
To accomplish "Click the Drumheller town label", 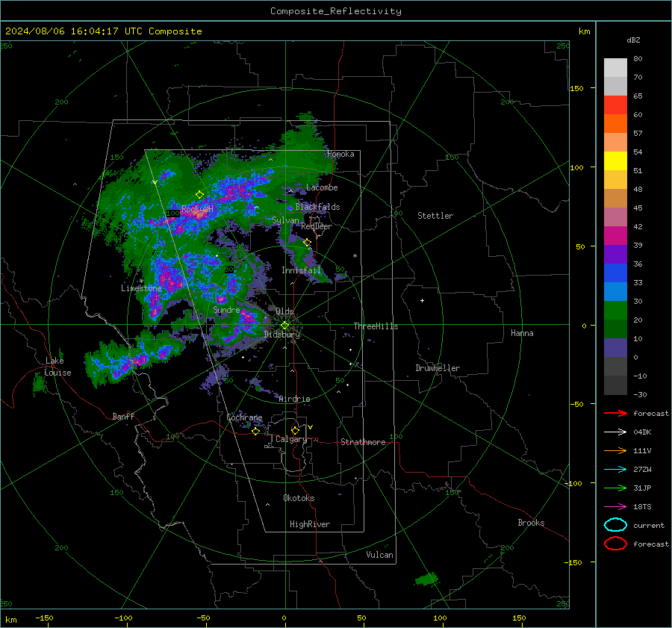I will pyautogui.click(x=438, y=368).
